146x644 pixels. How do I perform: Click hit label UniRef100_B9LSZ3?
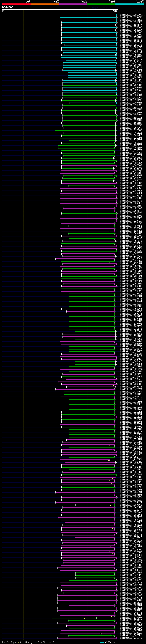tap(131, 548)
